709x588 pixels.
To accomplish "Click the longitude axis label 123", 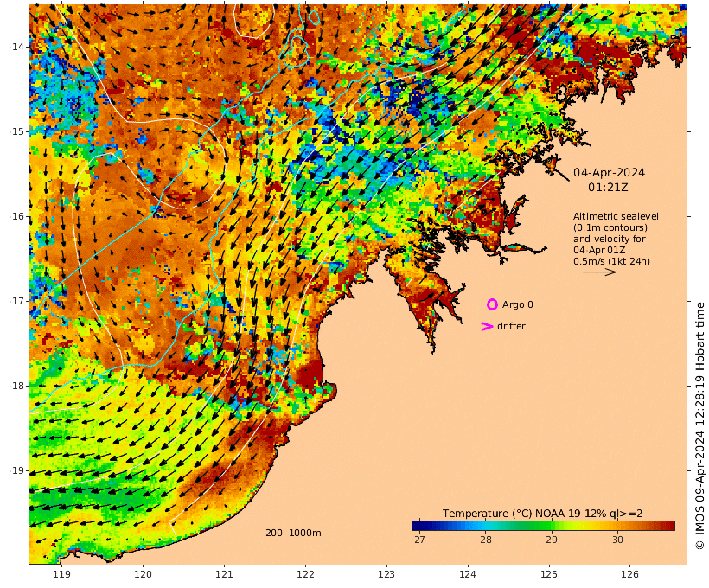I will pos(386,574).
